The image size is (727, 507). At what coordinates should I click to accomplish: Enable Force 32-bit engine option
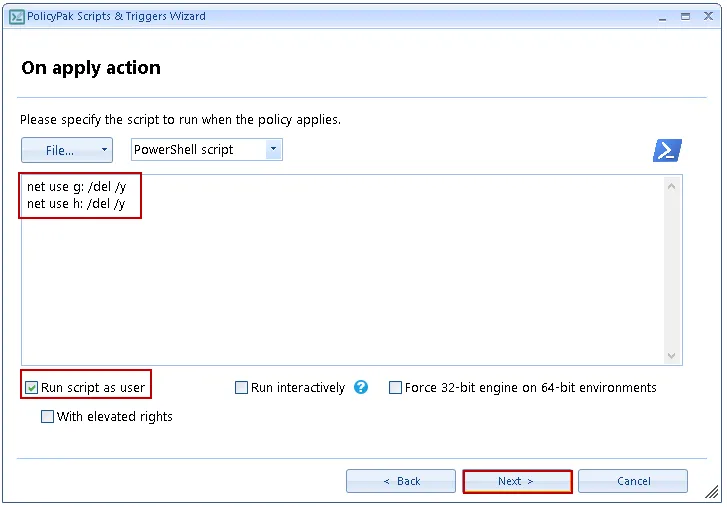click(x=395, y=388)
